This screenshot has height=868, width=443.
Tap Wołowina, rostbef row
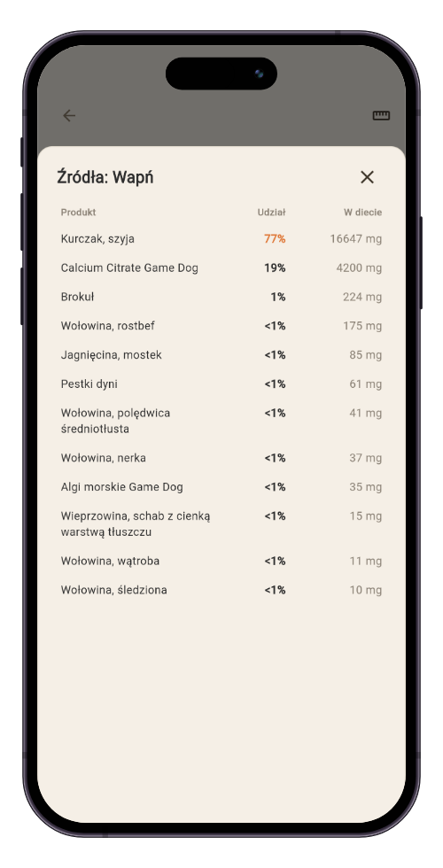(221, 326)
